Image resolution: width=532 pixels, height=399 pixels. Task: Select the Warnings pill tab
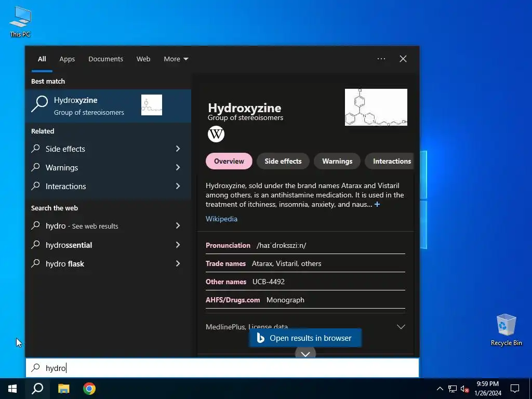click(x=337, y=161)
